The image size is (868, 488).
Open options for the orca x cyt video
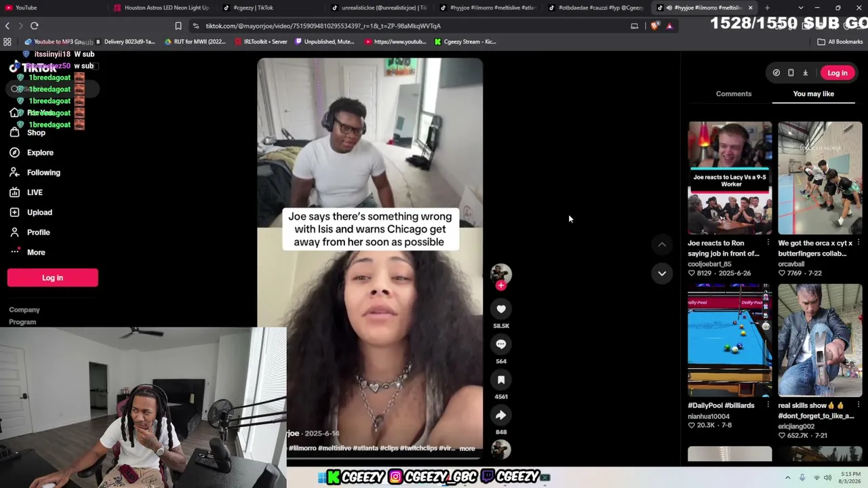(859, 243)
